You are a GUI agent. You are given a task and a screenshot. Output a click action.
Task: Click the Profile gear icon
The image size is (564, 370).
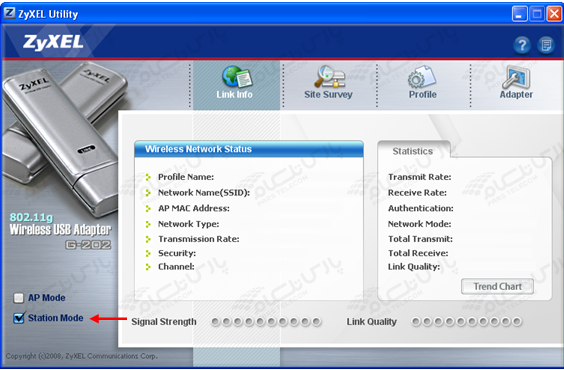coord(422,77)
